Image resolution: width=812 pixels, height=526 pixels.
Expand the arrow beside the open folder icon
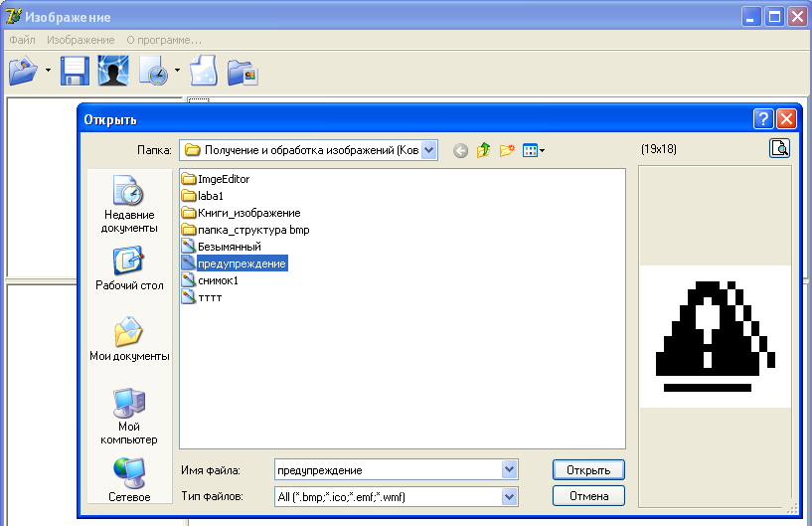(48, 70)
